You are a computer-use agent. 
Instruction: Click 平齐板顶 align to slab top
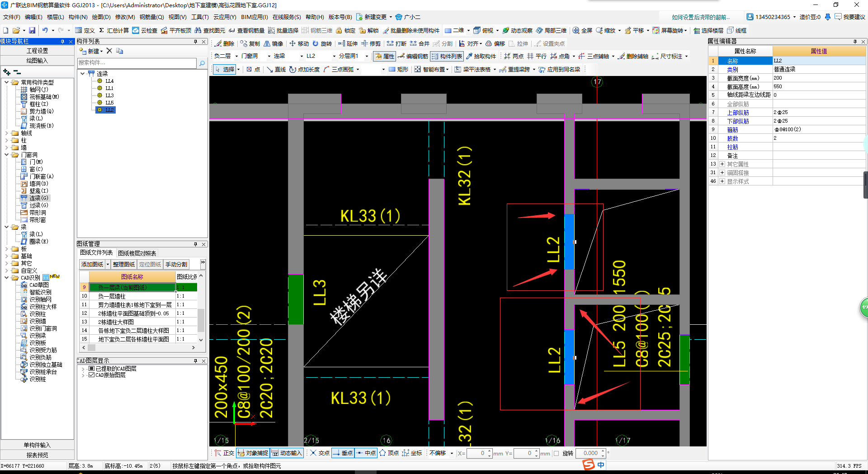[x=176, y=30]
